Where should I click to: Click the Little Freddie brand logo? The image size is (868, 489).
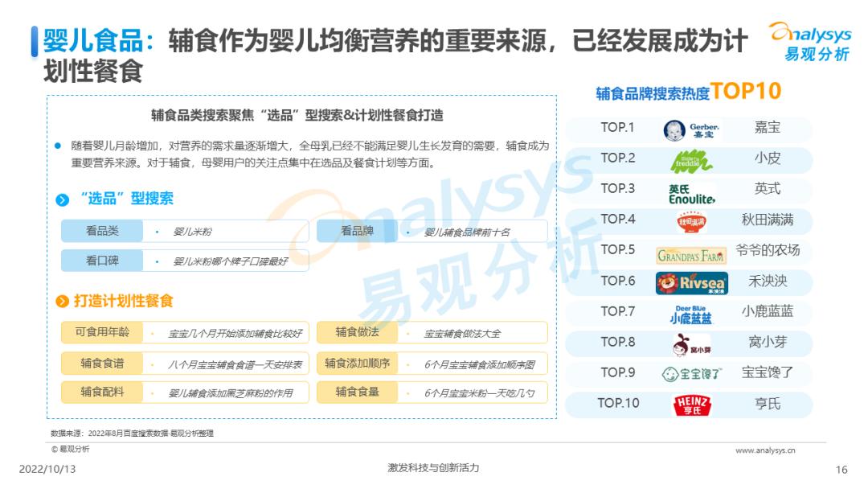[691, 161]
